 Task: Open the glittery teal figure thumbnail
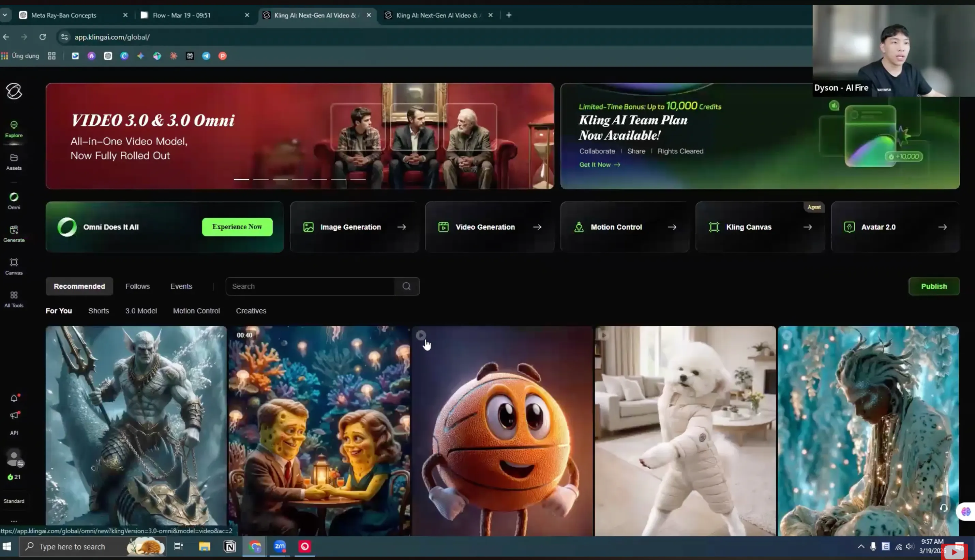[868, 431]
